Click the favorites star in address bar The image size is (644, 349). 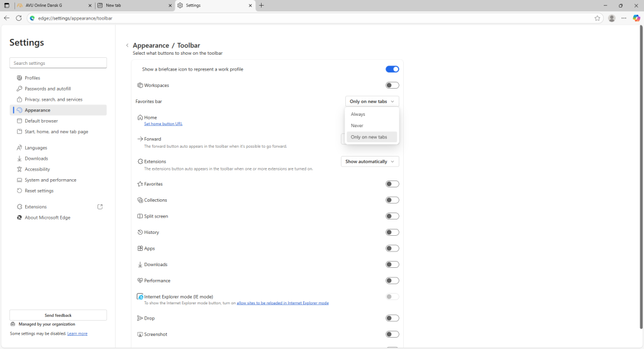597,18
